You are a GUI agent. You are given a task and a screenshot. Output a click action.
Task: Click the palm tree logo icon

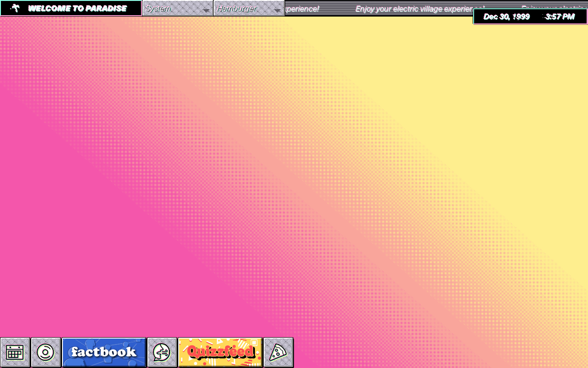pos(15,8)
